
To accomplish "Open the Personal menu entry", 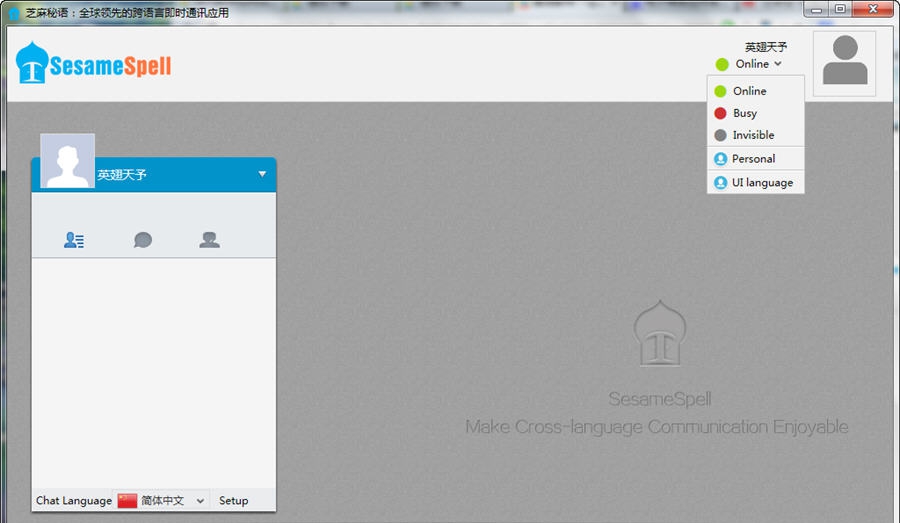I will tap(755, 158).
